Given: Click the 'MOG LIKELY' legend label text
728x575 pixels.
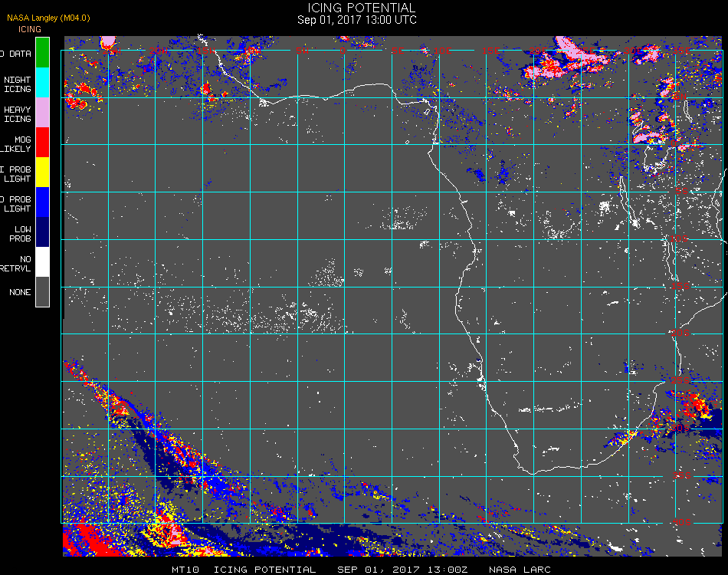Looking at the screenshot, I should 16,144.
